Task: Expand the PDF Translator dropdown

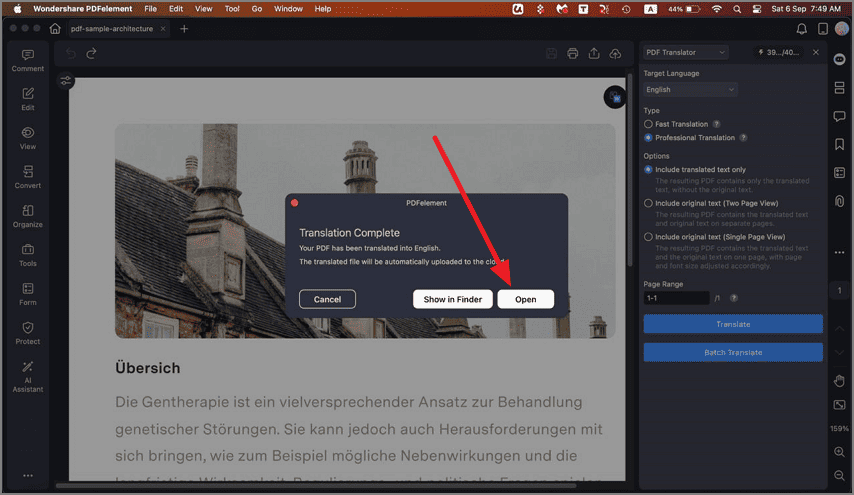Action: 686,52
